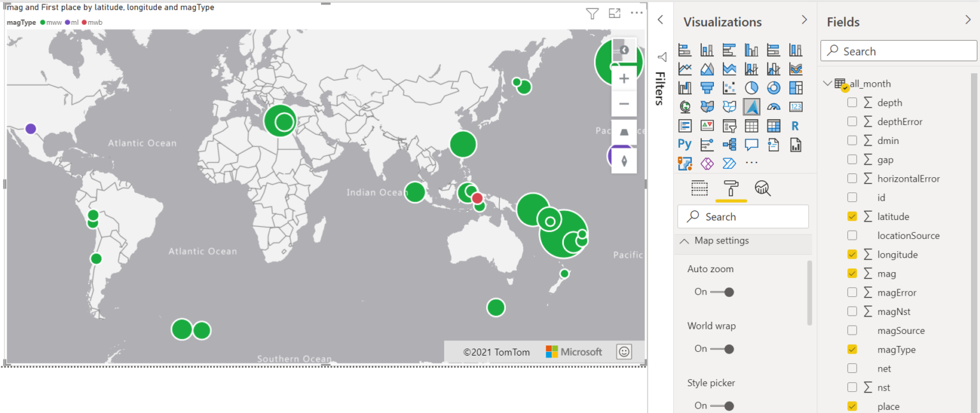Select the donut chart visualization icon
Screen dimensions: 980x413
[x=773, y=87]
